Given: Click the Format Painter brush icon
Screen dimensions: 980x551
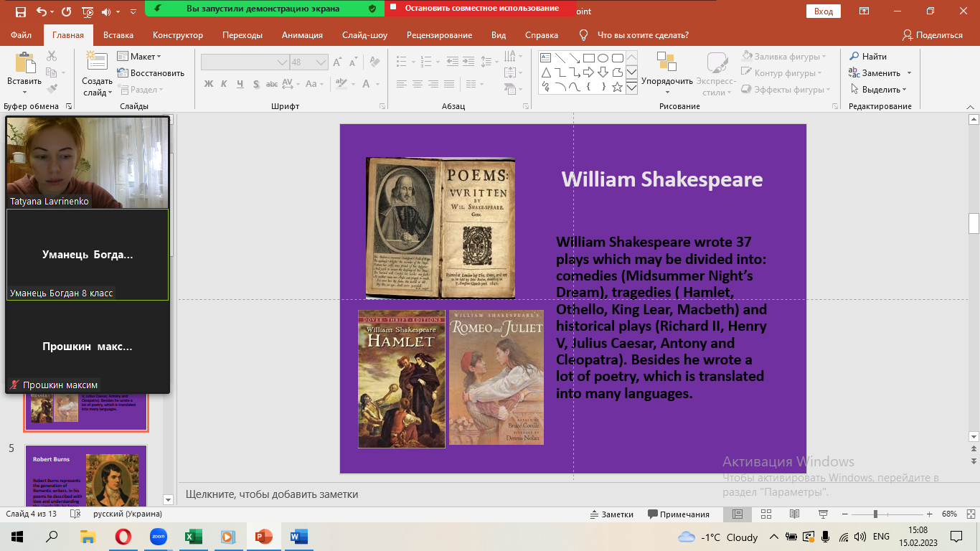Looking at the screenshot, I should coord(52,89).
